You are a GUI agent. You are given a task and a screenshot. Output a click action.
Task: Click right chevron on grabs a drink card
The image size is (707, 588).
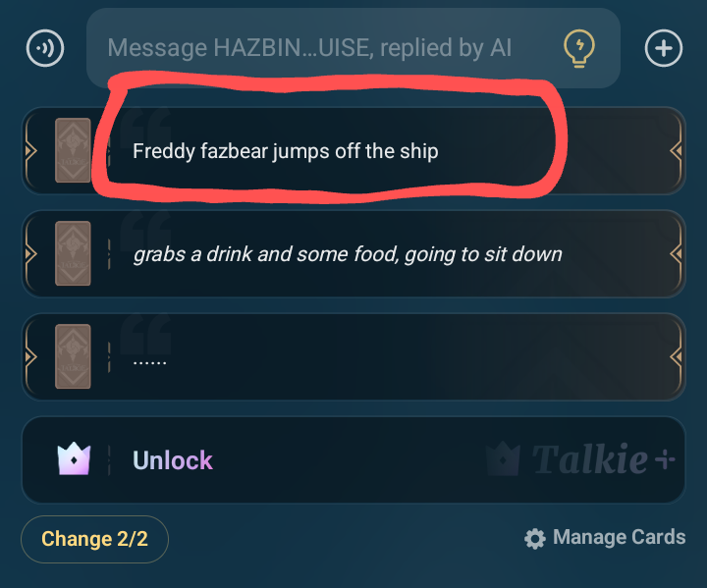676,253
